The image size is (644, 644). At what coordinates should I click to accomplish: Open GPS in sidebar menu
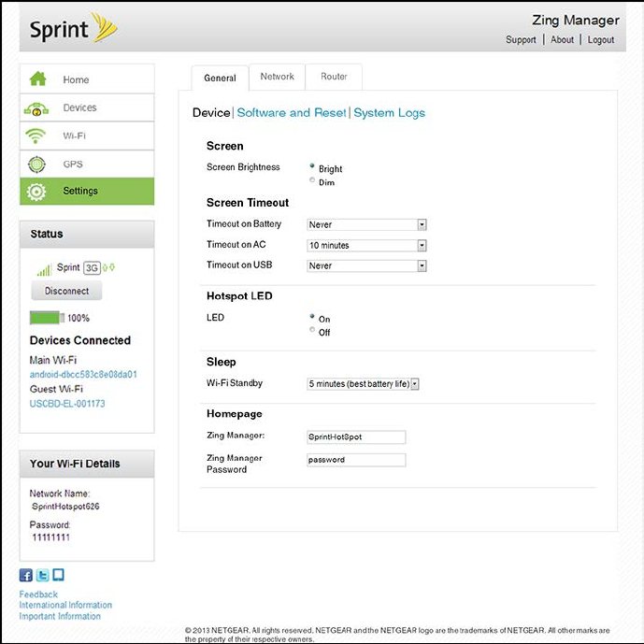point(87,164)
